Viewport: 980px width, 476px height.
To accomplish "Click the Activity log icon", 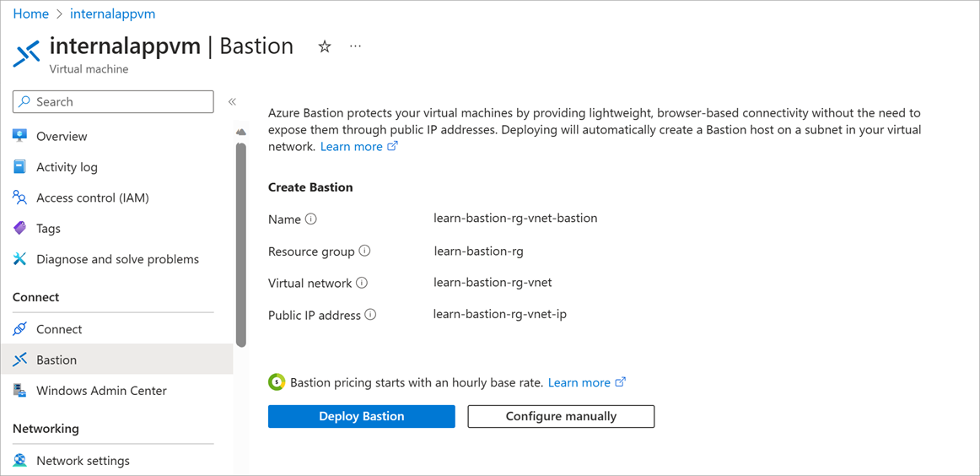I will coord(20,167).
